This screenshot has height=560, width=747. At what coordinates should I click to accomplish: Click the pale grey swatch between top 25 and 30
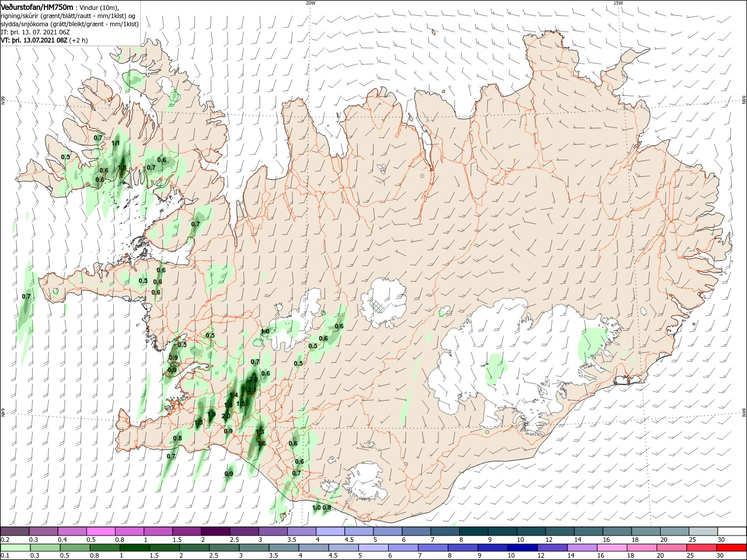[x=703, y=531]
